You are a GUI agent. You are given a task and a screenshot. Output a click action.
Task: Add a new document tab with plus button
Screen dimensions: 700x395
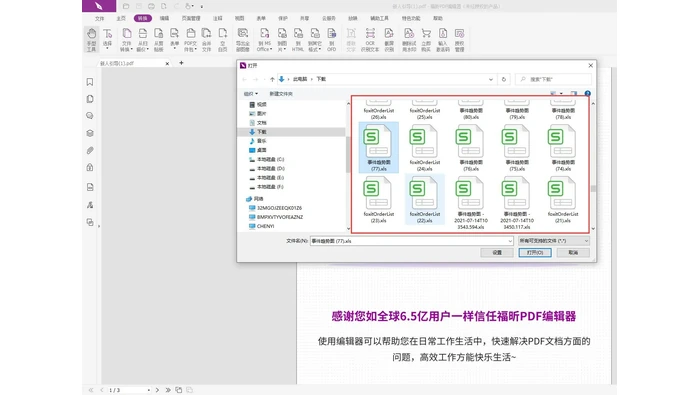(x=181, y=63)
